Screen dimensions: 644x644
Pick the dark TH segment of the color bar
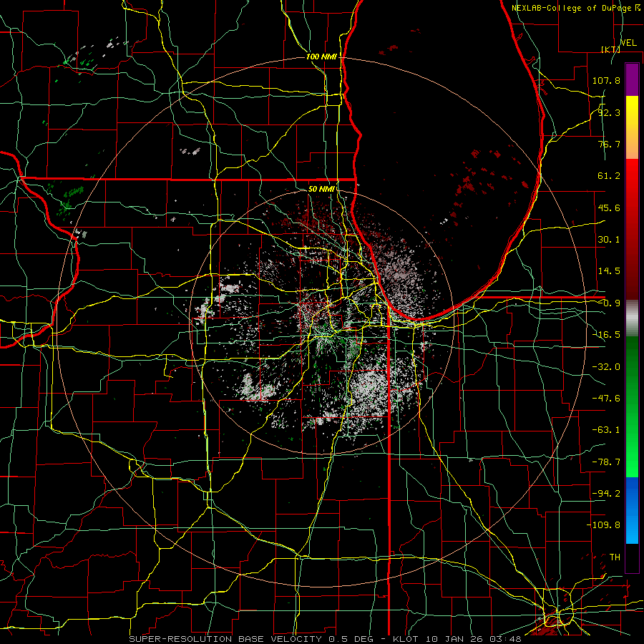(x=632, y=557)
